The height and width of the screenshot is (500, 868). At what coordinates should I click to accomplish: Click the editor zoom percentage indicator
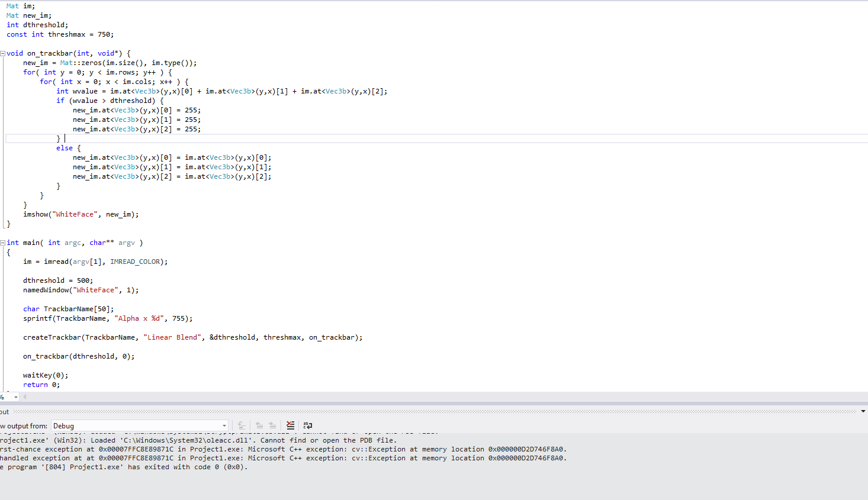pyautogui.click(x=4, y=398)
